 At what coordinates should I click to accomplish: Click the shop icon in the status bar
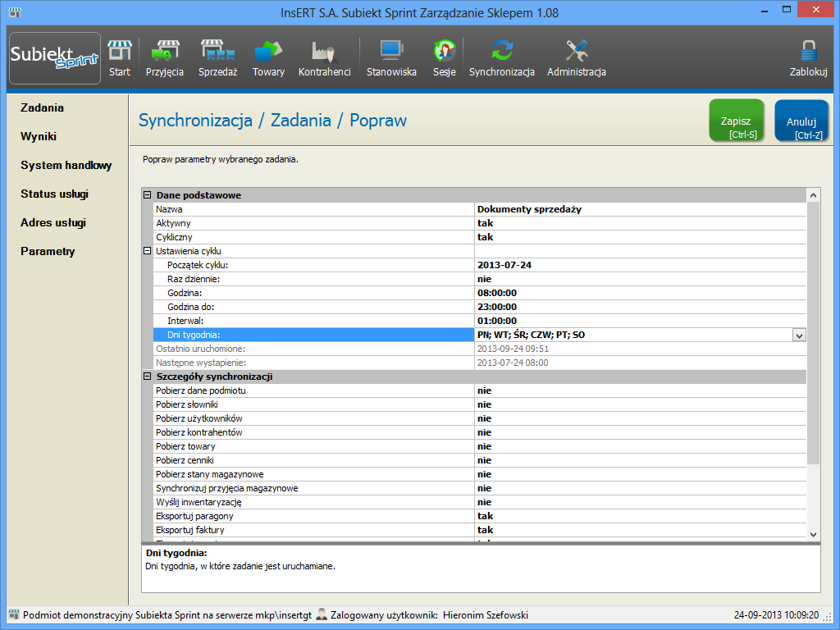pos(15,614)
